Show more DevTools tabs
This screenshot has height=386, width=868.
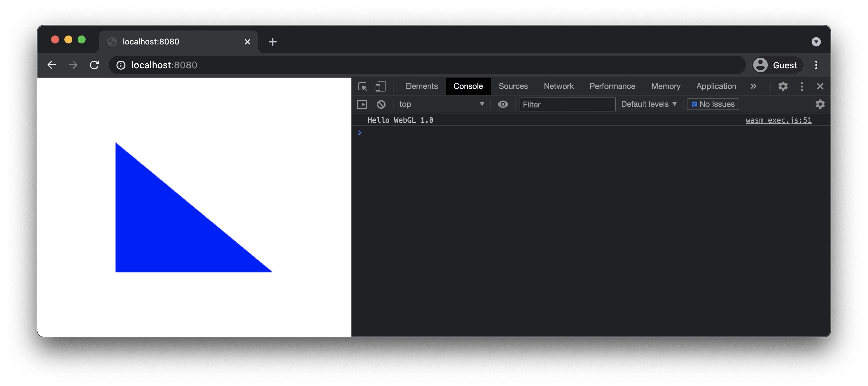753,86
